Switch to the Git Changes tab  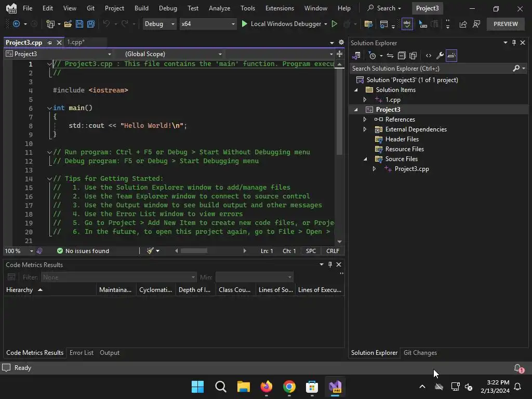click(x=420, y=353)
